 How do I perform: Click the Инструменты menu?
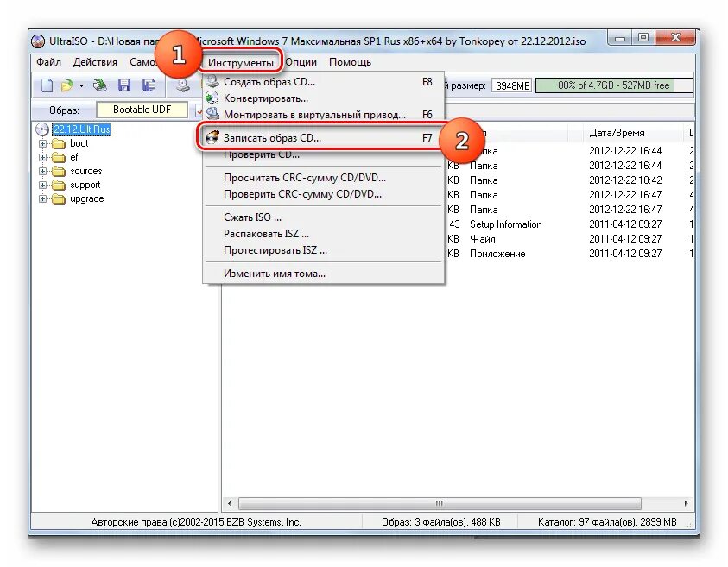[x=240, y=63]
